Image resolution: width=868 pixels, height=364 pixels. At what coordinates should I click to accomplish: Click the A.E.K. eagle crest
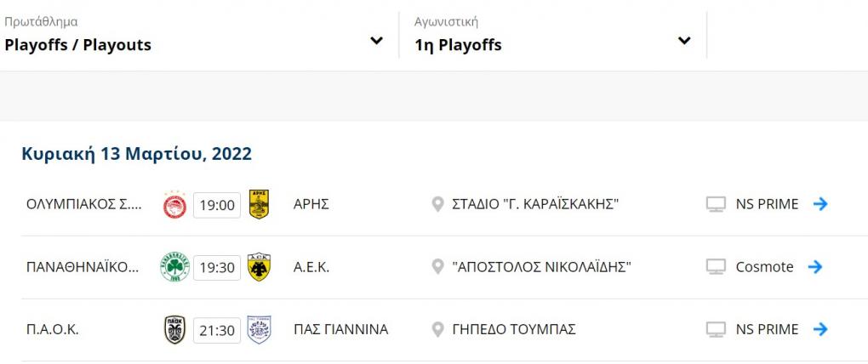pos(259,267)
